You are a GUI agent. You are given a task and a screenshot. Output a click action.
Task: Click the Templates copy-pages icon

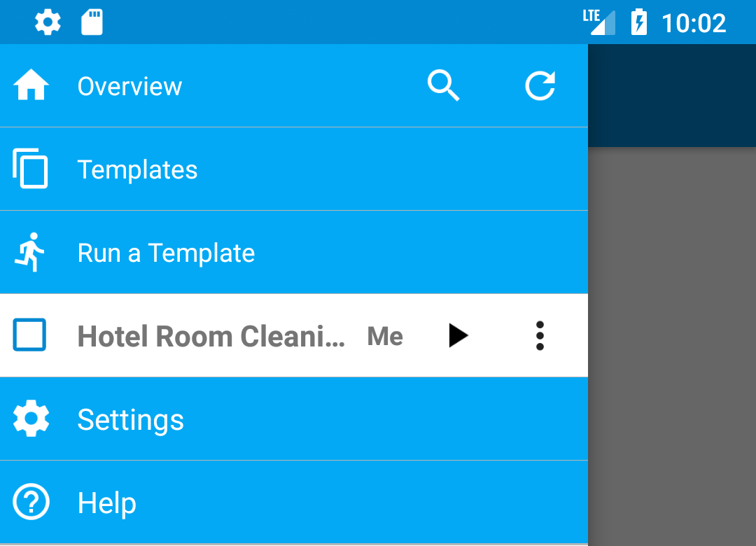(x=29, y=169)
